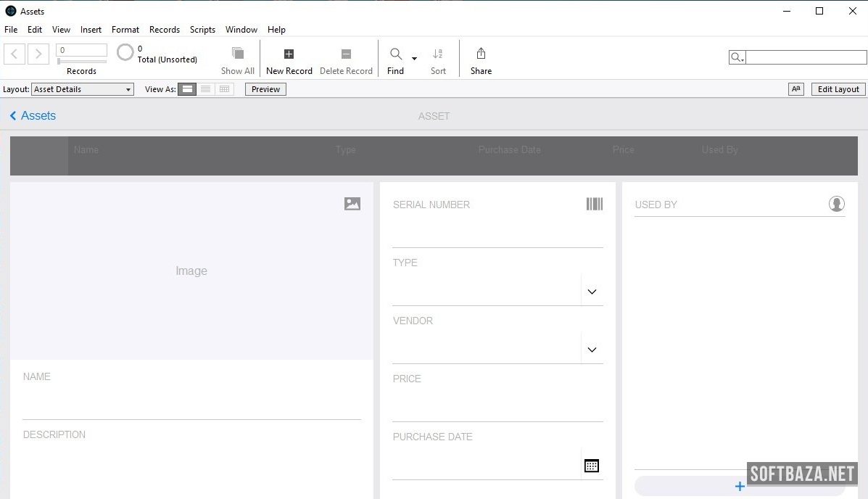Open the Scripts menu
This screenshot has width=868, height=499.
point(202,30)
